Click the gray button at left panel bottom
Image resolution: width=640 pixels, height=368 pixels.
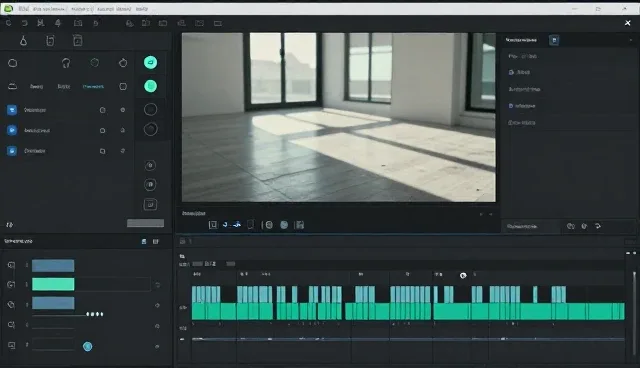click(x=145, y=223)
